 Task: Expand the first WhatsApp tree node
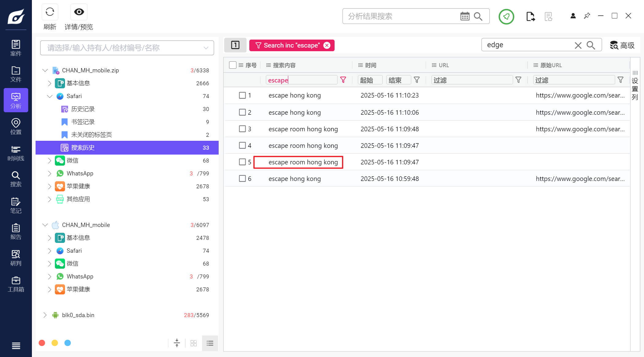click(x=49, y=173)
